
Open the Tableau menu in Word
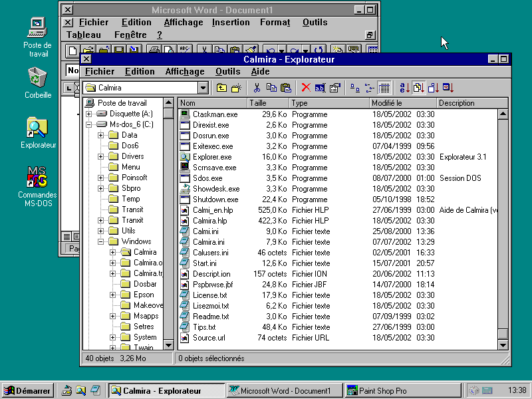[x=84, y=35]
